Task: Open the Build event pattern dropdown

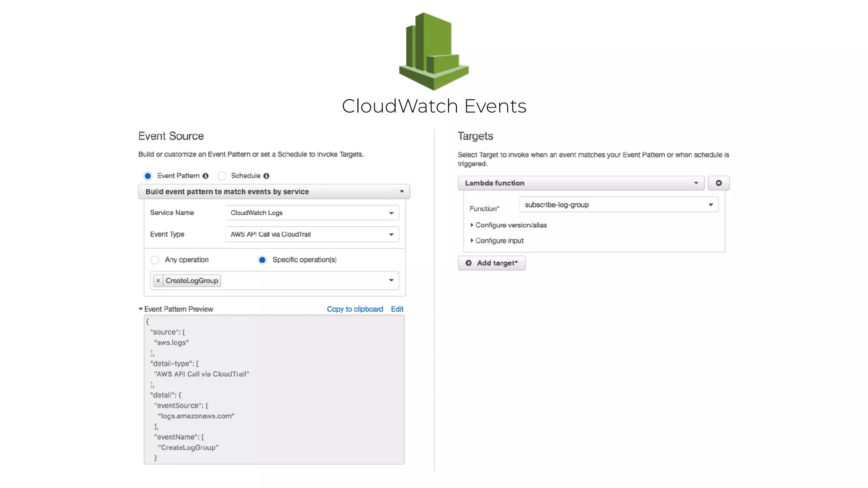Action: (274, 191)
